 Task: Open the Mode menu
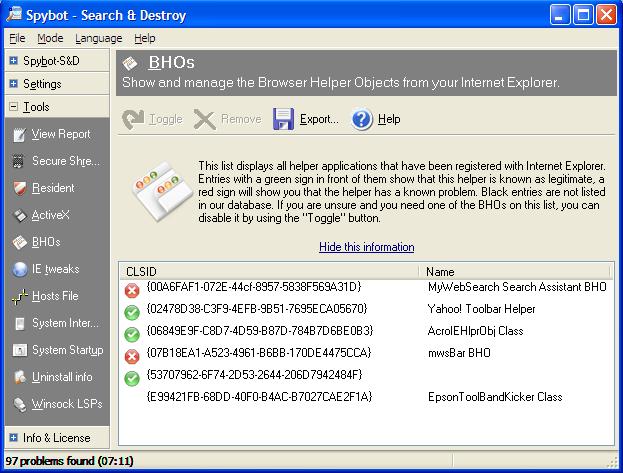coord(50,38)
